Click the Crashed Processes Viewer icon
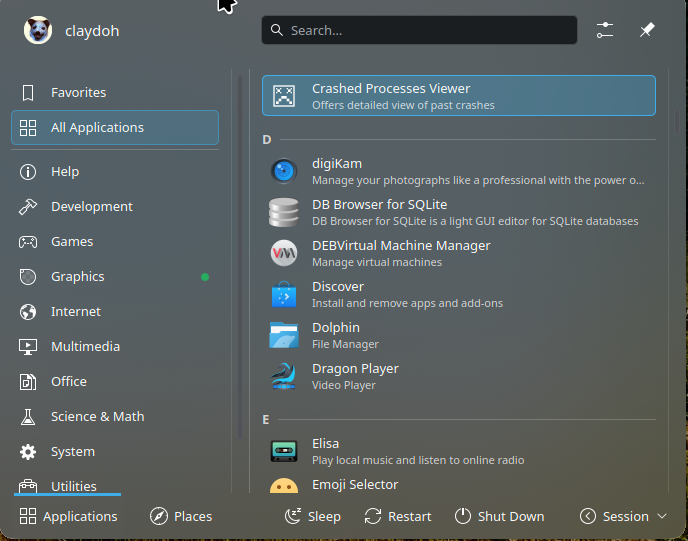Image resolution: width=688 pixels, height=541 pixels. click(284, 96)
